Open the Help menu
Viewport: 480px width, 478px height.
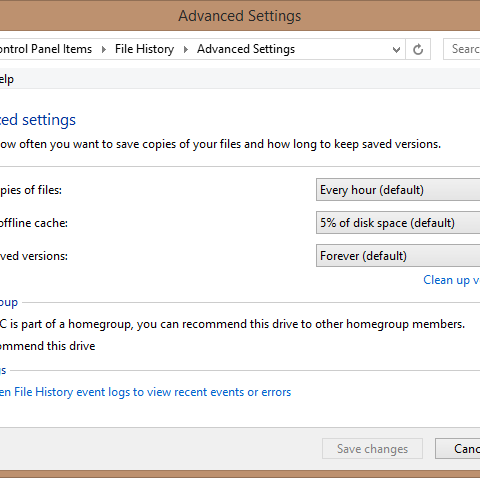coord(7,79)
